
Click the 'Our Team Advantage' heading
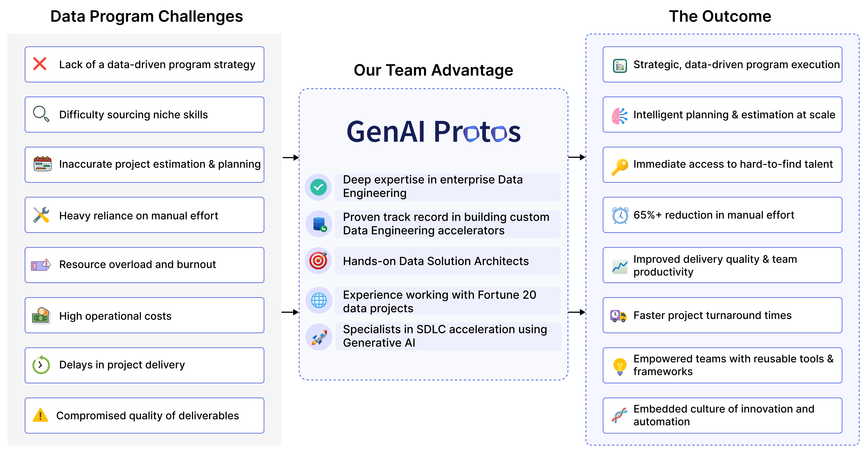[433, 70]
